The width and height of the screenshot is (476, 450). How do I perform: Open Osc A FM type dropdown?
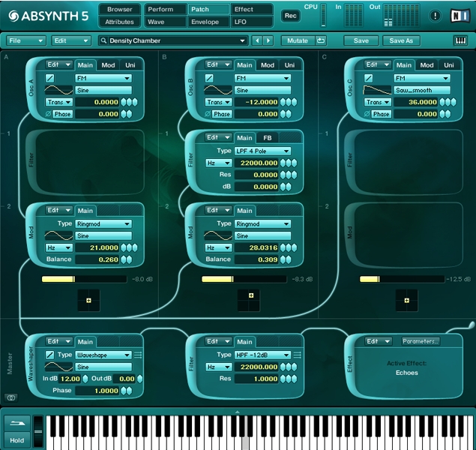pyautogui.click(x=103, y=78)
